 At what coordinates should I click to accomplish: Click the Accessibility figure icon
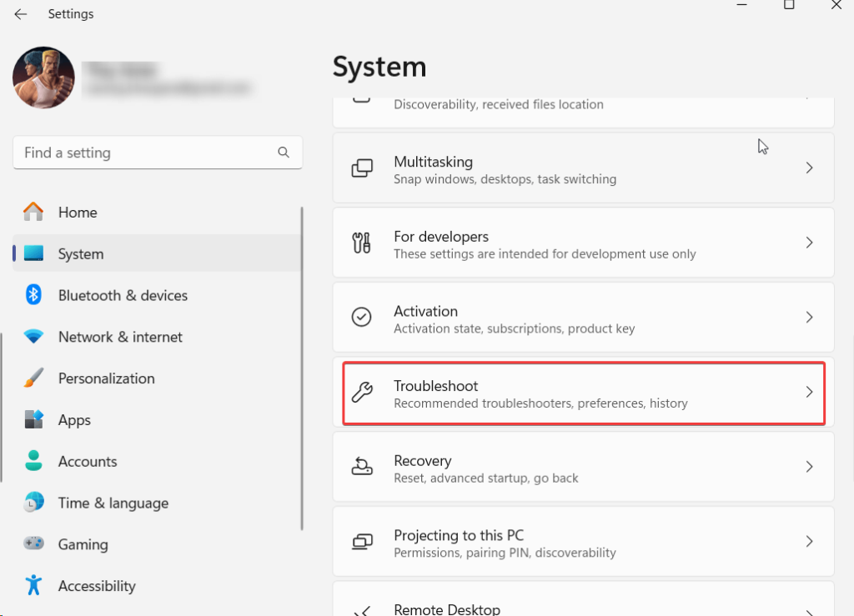point(33,586)
